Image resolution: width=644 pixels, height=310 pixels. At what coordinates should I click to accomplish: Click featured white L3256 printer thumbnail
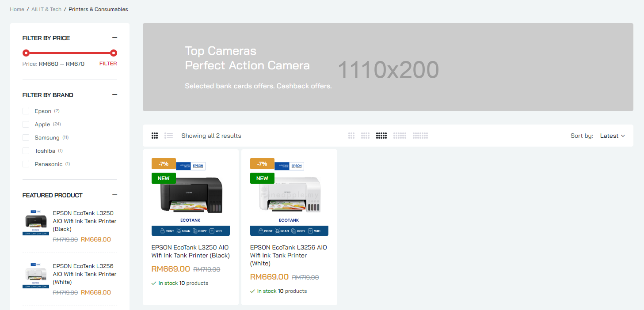point(36,276)
